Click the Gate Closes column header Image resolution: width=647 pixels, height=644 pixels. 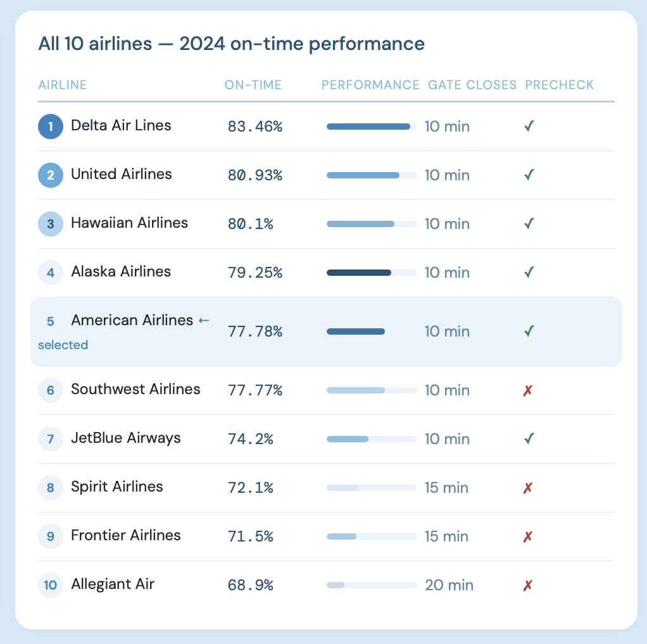point(472,85)
